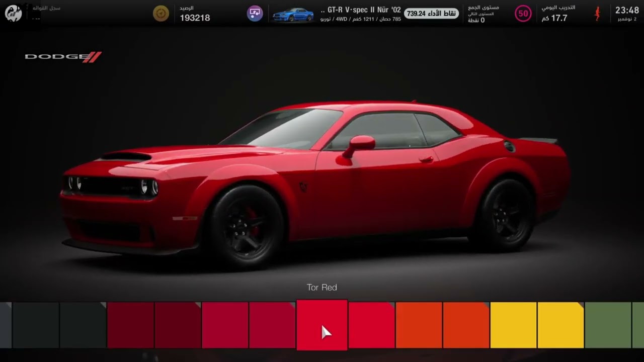This screenshot has width=644, height=362.
Task: Click the red running figure icon
Action: (x=597, y=14)
